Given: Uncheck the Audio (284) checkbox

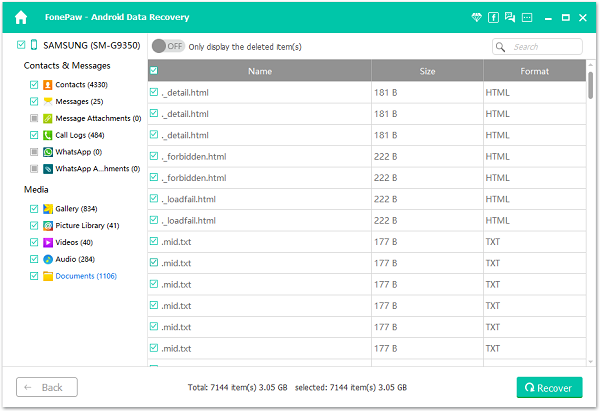Looking at the screenshot, I should point(34,259).
